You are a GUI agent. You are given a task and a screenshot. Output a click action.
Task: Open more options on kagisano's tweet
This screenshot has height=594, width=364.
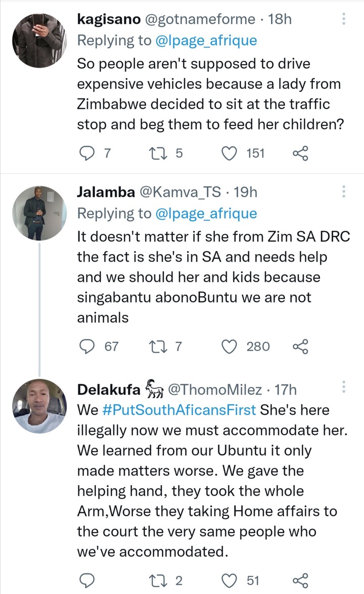click(344, 19)
